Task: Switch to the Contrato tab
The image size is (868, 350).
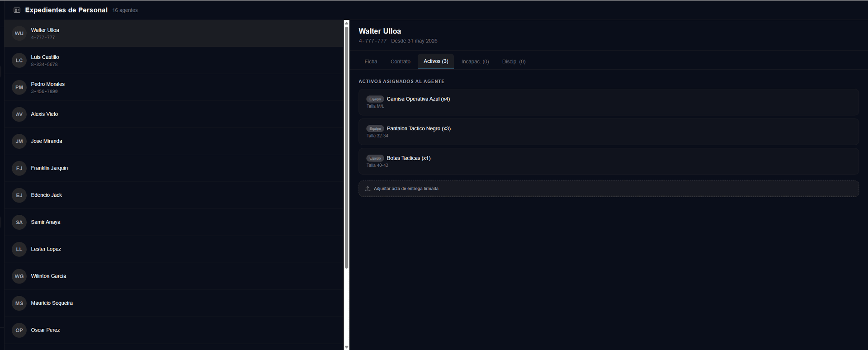Action: [401, 61]
